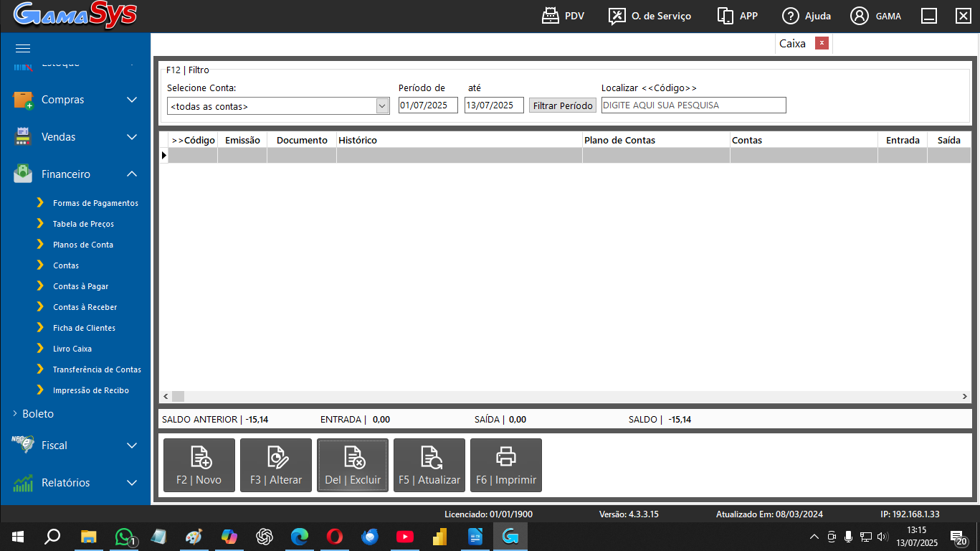Toggle the hamburger sidebar menu
The width and height of the screenshot is (980, 551).
click(23, 48)
